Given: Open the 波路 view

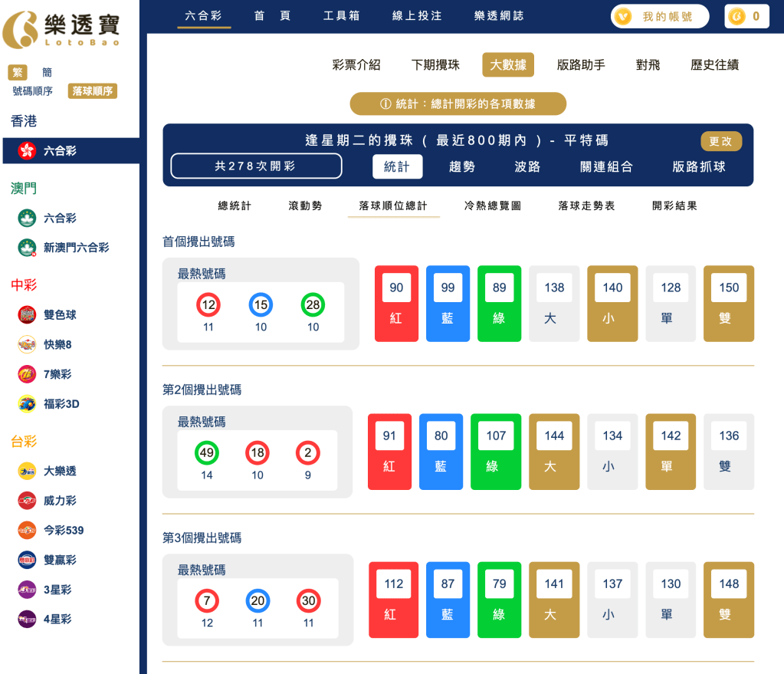Looking at the screenshot, I should click(x=526, y=166).
